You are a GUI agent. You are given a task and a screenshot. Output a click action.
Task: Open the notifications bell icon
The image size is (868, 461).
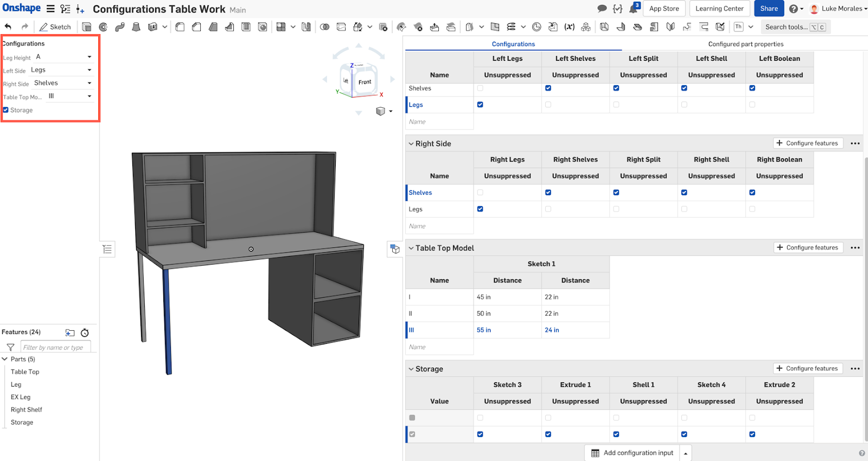click(634, 9)
